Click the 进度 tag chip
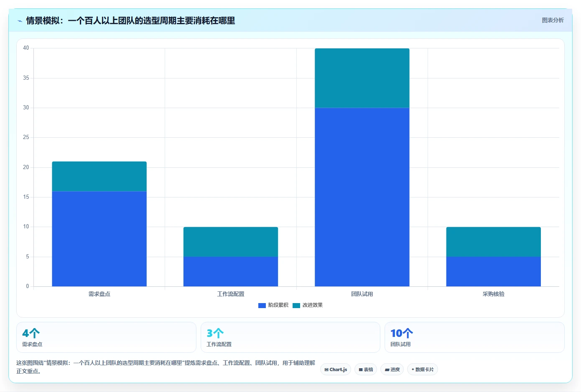 392,369
